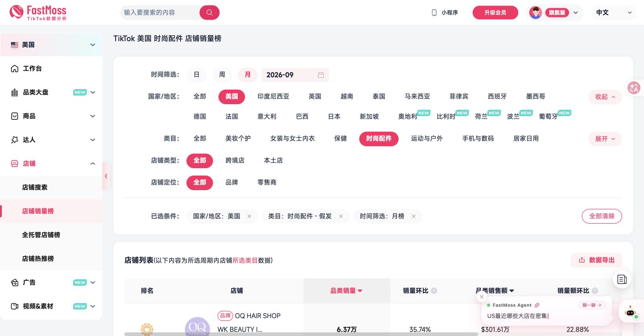The height and width of the screenshot is (336, 644).
Task: Close the FastMoss Agent popup
Action: (482, 297)
